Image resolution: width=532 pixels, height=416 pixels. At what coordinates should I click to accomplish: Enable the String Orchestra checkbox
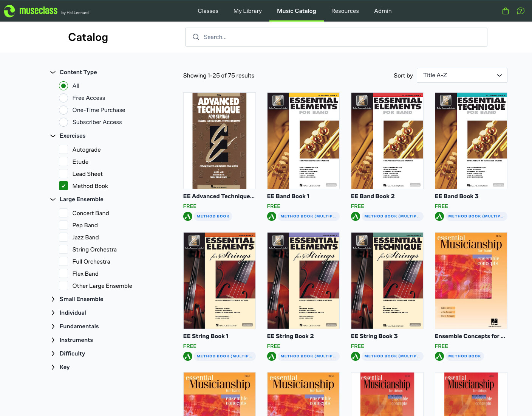[63, 250]
